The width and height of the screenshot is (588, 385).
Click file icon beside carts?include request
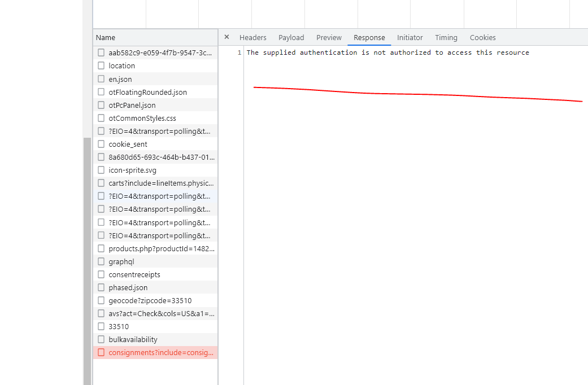pos(101,183)
